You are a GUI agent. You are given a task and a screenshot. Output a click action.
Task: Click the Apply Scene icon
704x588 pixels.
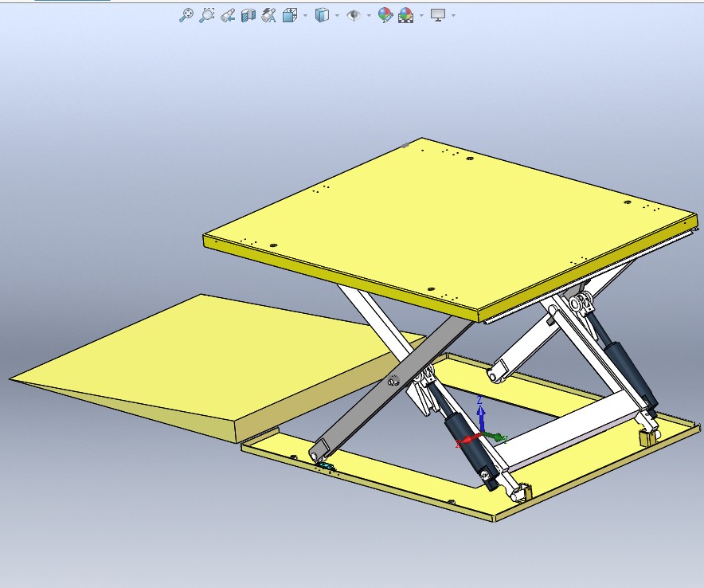click(x=405, y=14)
